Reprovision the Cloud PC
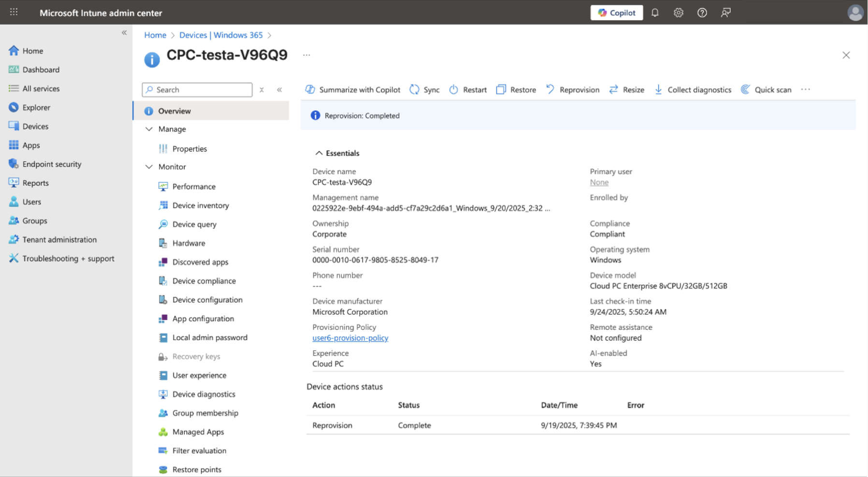The image size is (868, 477). pos(573,89)
